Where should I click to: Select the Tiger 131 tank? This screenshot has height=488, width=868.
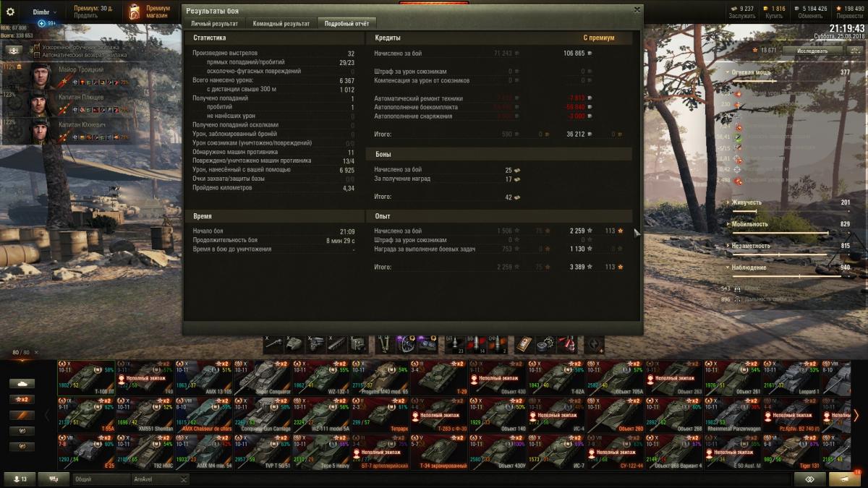point(791,451)
